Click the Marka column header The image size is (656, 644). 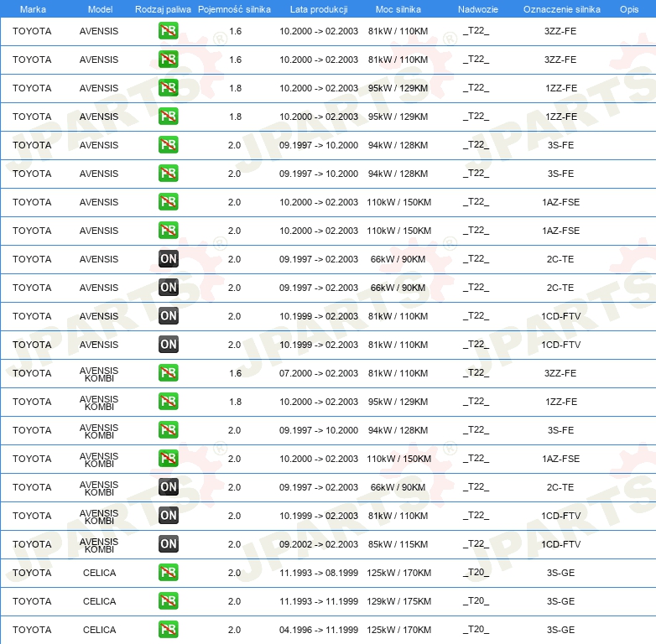(33, 9)
